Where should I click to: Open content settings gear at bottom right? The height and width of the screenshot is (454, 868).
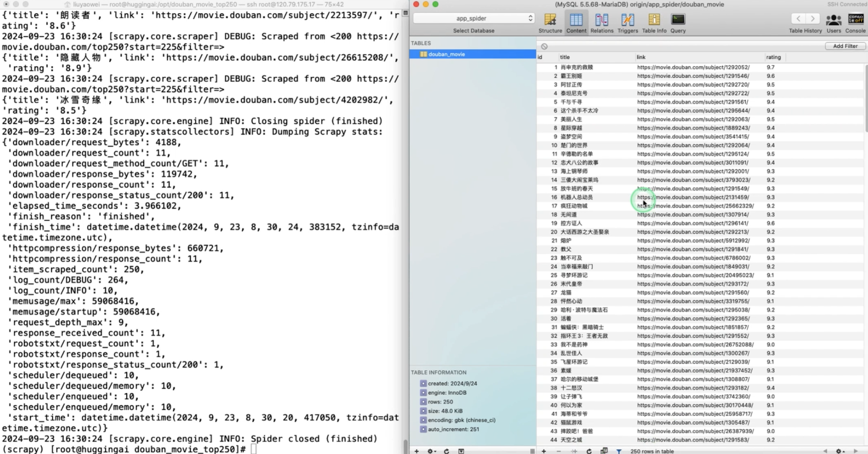840,450
